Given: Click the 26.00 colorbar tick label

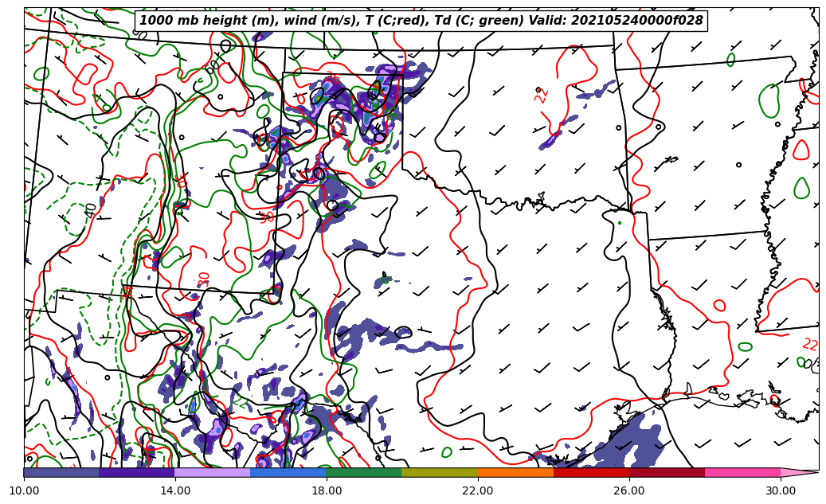Looking at the screenshot, I should pyautogui.click(x=629, y=490).
